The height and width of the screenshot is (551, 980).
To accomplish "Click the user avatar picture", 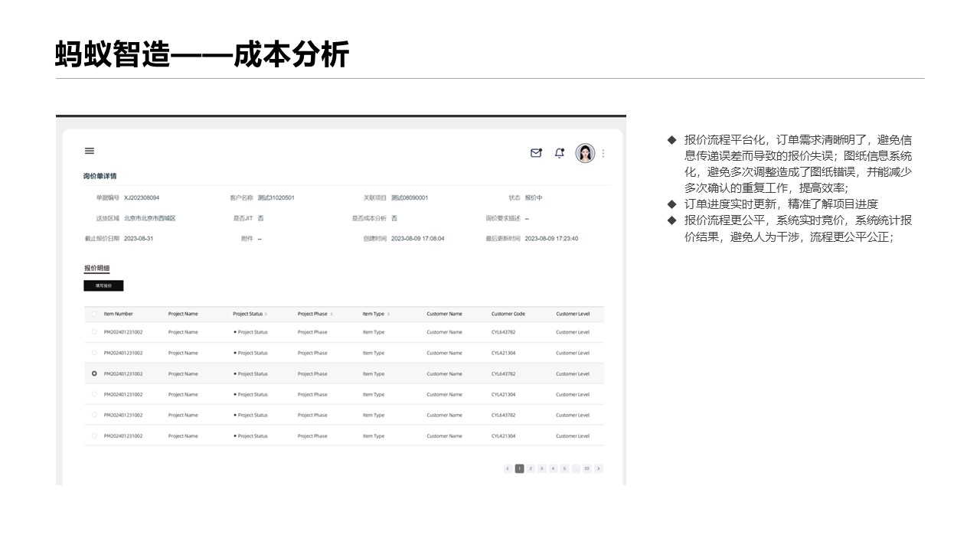I will 585,153.
